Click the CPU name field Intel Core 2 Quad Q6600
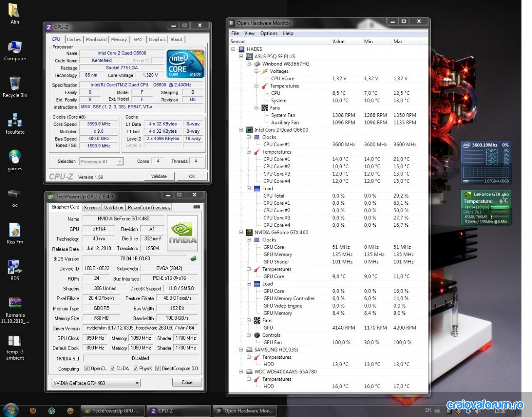The image size is (532, 417). point(122,53)
